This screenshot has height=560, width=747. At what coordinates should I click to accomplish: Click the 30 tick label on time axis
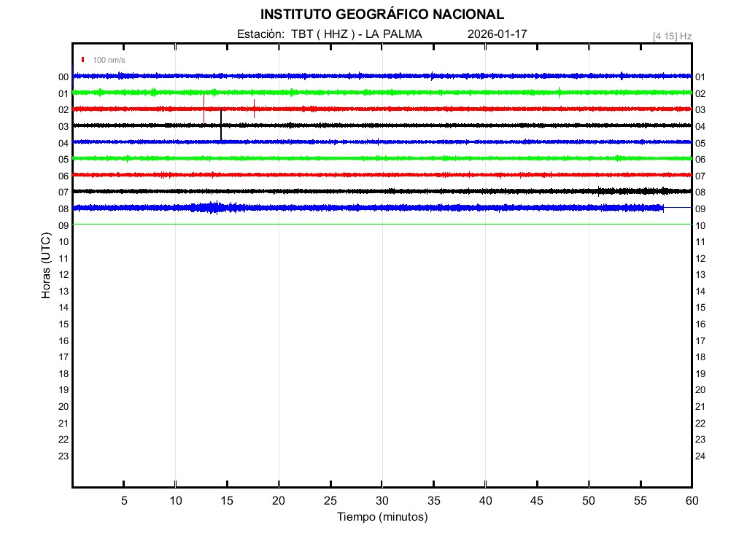382,500
